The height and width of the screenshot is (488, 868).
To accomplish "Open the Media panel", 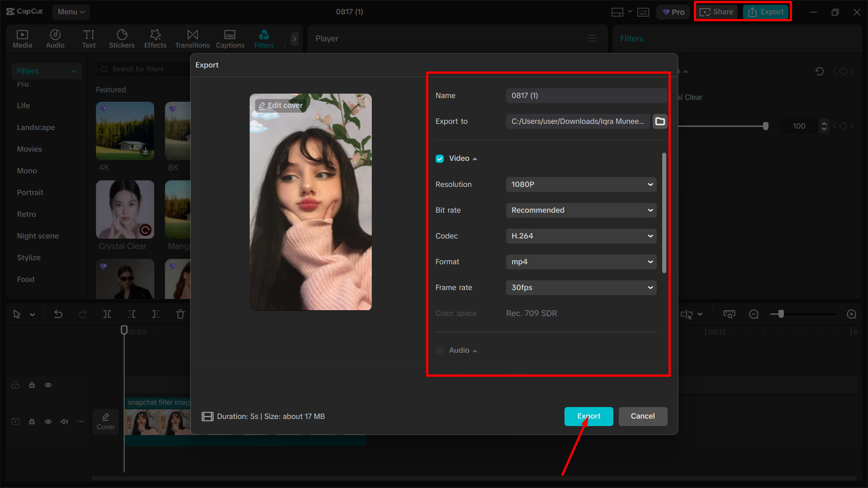I will click(x=22, y=38).
